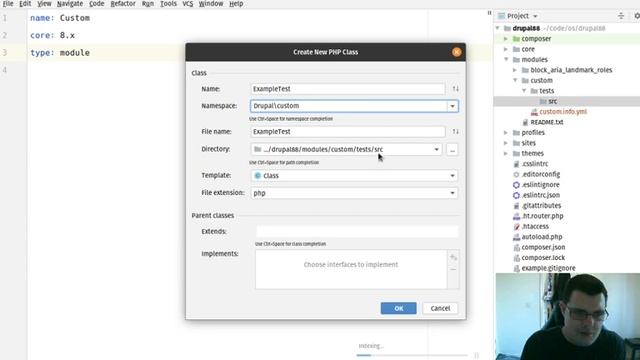Image resolution: width=640 pixels, height=360 pixels.
Task: Click the sort arrows icon next to Name
Action: pyautogui.click(x=456, y=89)
